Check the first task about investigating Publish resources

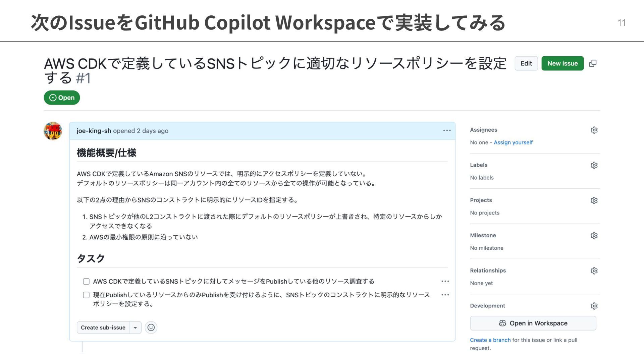click(x=86, y=282)
